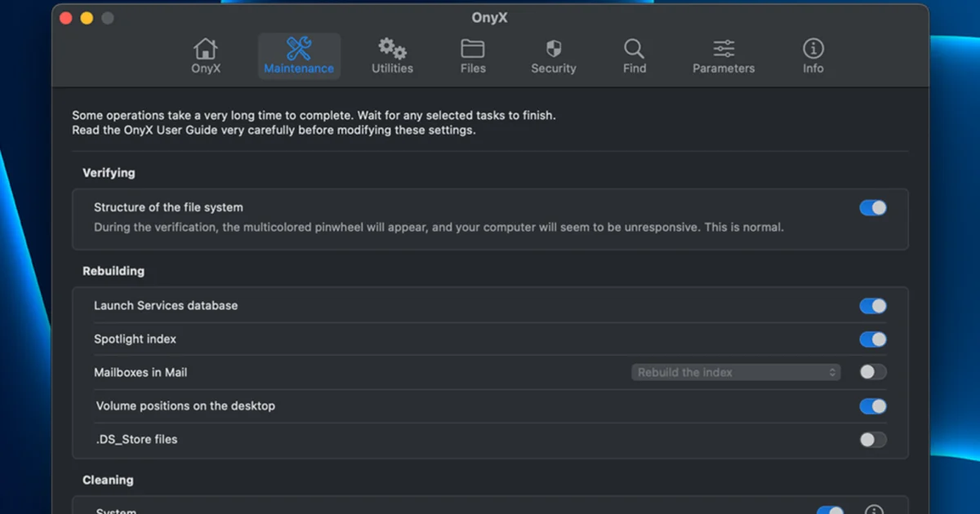This screenshot has width=980, height=514.
Task: Open the Rebuild the index dropdown
Action: click(x=736, y=372)
